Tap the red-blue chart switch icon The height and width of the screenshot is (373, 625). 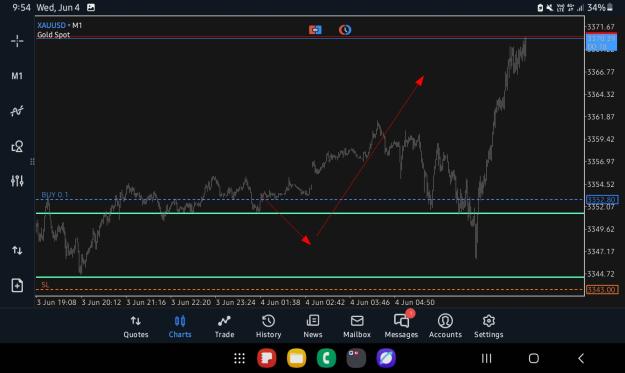[315, 30]
